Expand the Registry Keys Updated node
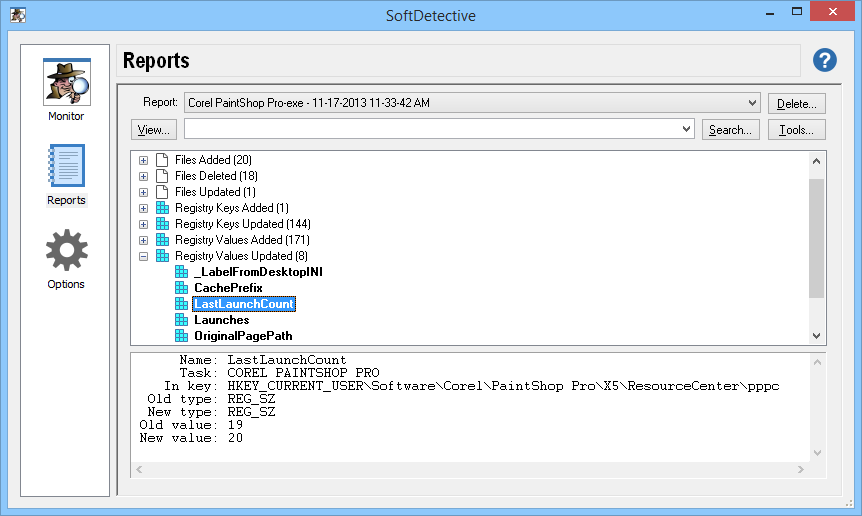 (143, 224)
